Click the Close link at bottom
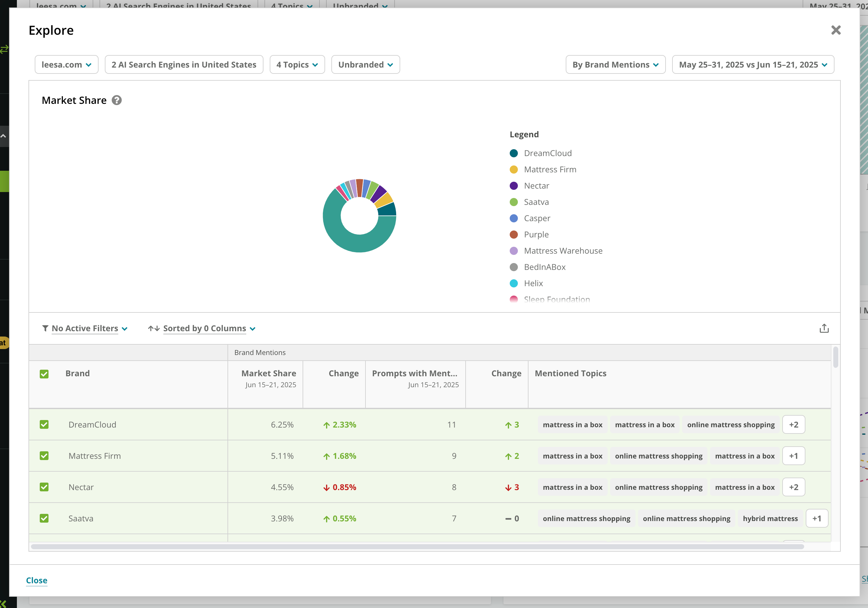 click(37, 580)
